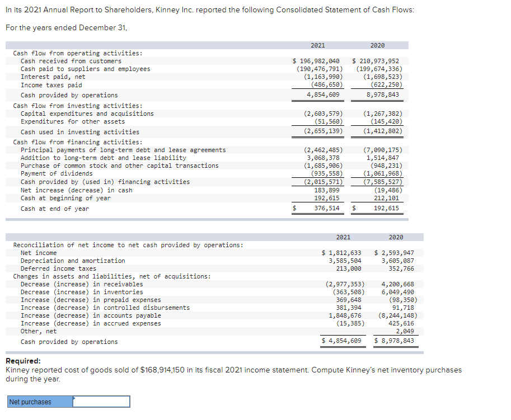Click inside the Net purchases input field

[x=104, y=401]
